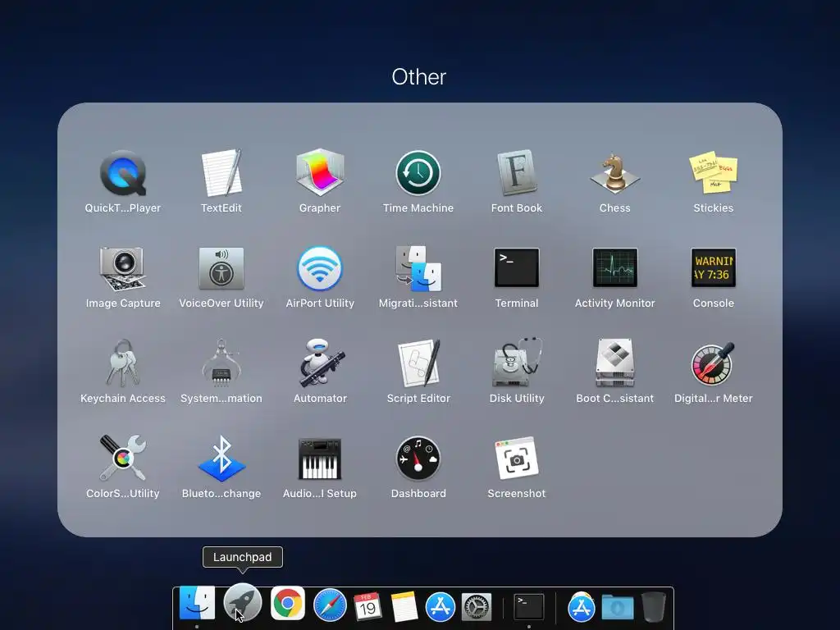The image size is (840, 630).
Task: Open Finder in the Dock
Action: (197, 603)
